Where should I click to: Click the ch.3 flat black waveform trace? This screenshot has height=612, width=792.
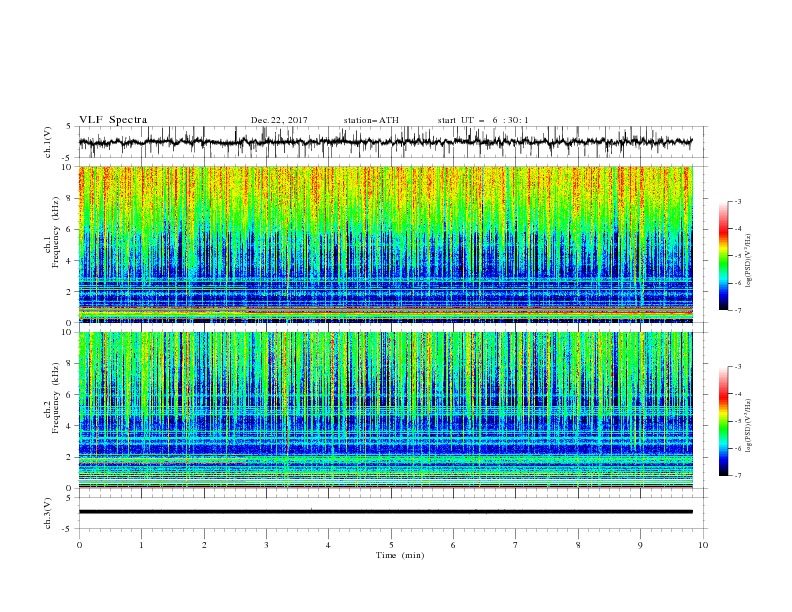pyautogui.click(x=385, y=512)
